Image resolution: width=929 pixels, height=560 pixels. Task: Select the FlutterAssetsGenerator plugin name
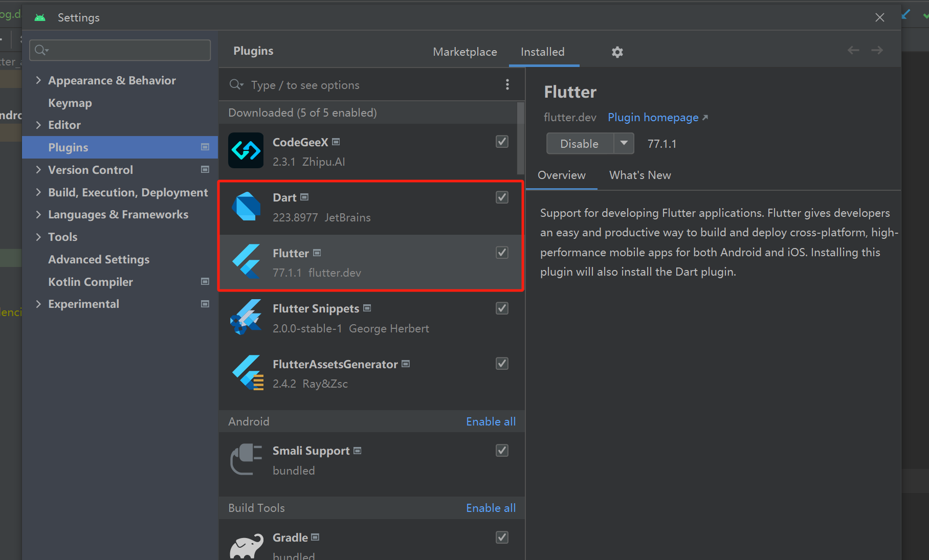click(335, 364)
